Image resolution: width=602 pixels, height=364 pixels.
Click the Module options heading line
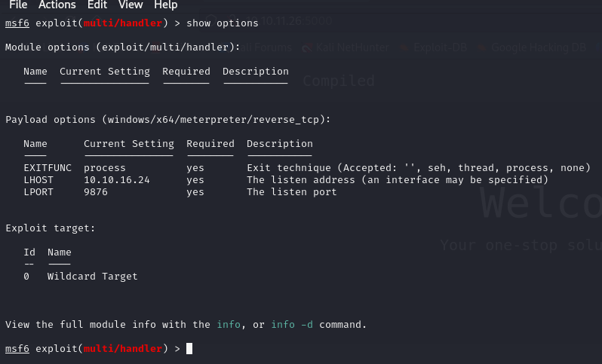pyautogui.click(x=122, y=47)
